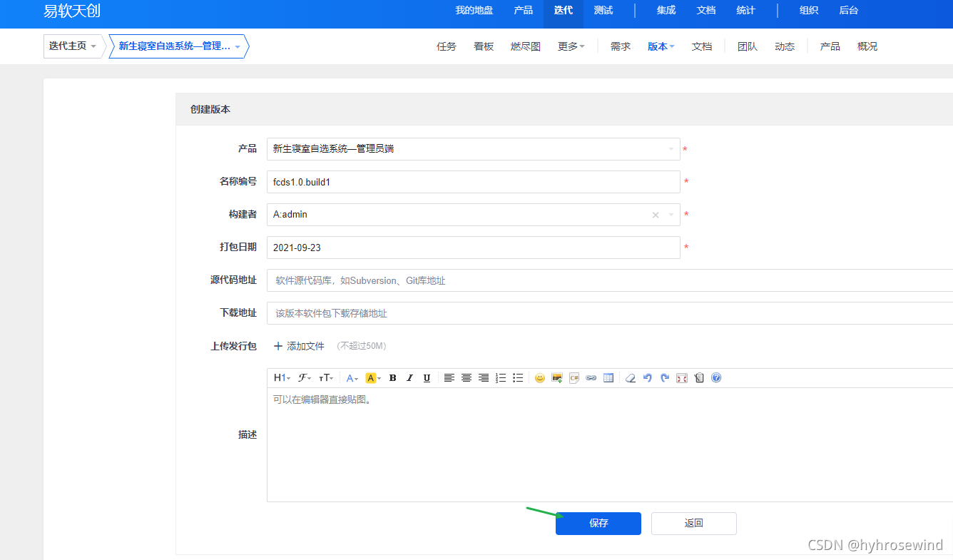Viewport: 953px width, 560px height.
Task: Open the font size dropdown in editor
Action: [326, 378]
